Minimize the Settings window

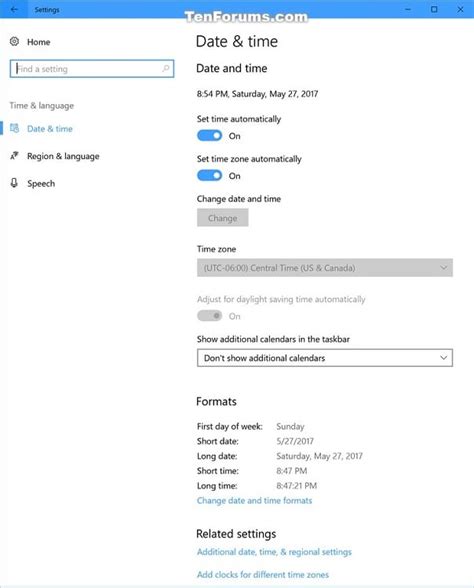click(x=408, y=9)
